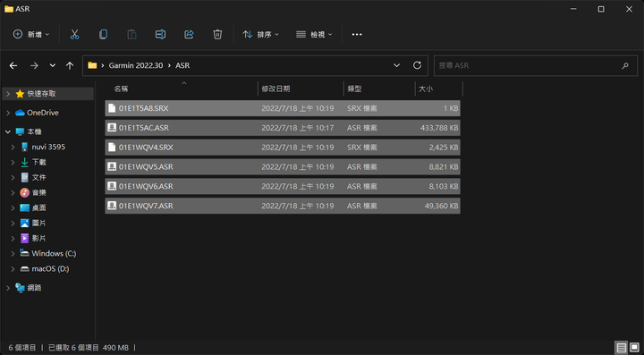Sort by 大小 column header
This screenshot has width=644, height=355.
click(x=426, y=89)
